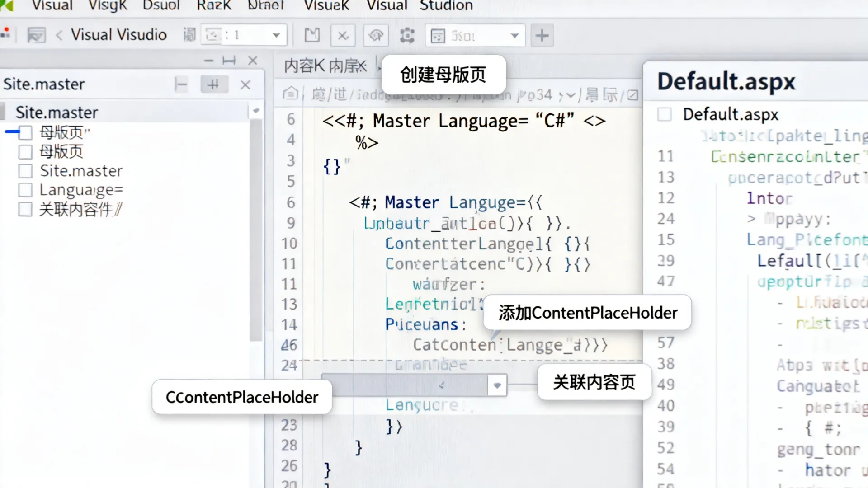
Task: Click the ContentterLanggel code line
Action: 487,244
